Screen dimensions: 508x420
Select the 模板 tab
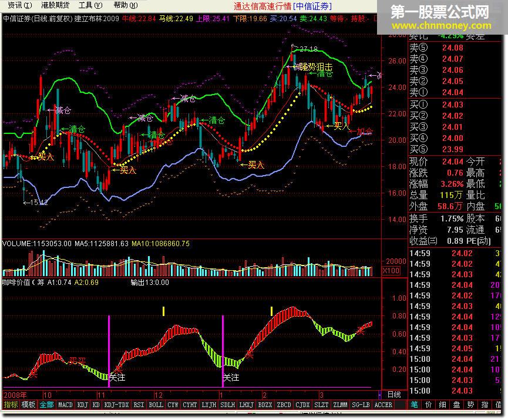click(28, 405)
